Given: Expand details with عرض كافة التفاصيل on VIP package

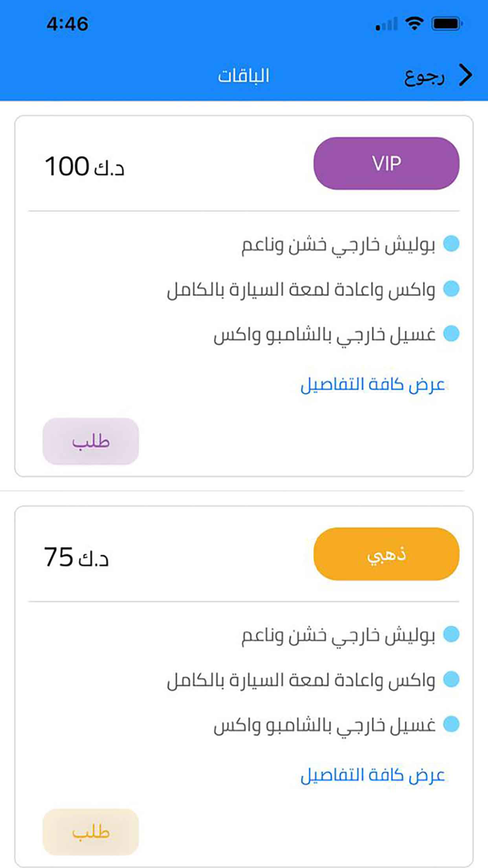Looking at the screenshot, I should coord(375,384).
